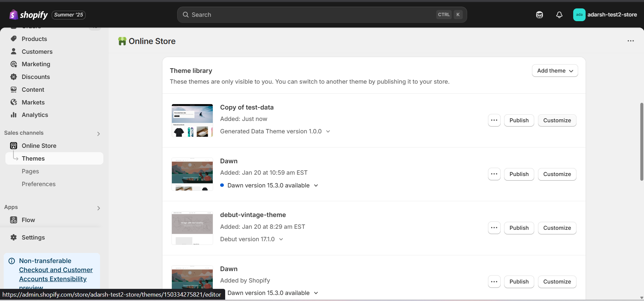Image resolution: width=644 pixels, height=301 pixels.
Task: Click the Flow app icon
Action: click(13, 220)
